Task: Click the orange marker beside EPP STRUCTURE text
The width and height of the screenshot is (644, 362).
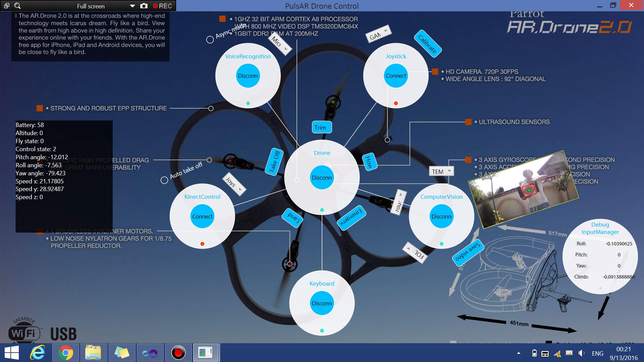Action: [x=40, y=108]
